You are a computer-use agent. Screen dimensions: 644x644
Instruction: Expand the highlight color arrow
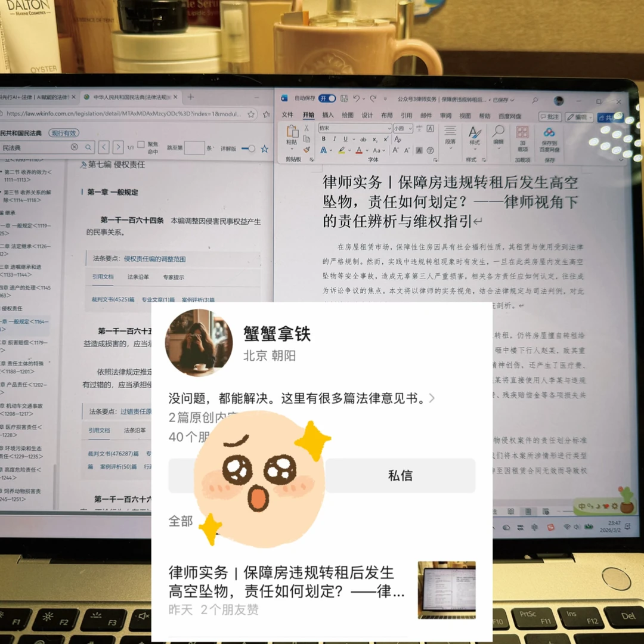[349, 150]
